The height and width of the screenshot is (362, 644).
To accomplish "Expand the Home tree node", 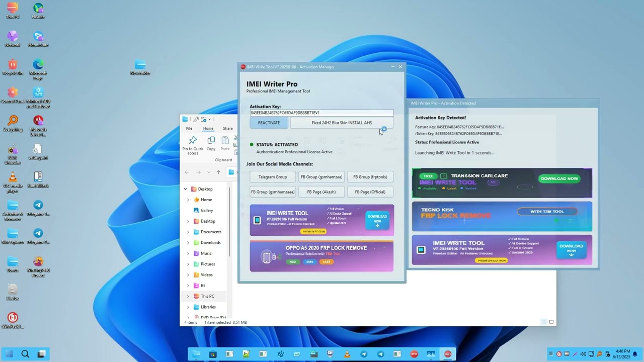I will (188, 200).
